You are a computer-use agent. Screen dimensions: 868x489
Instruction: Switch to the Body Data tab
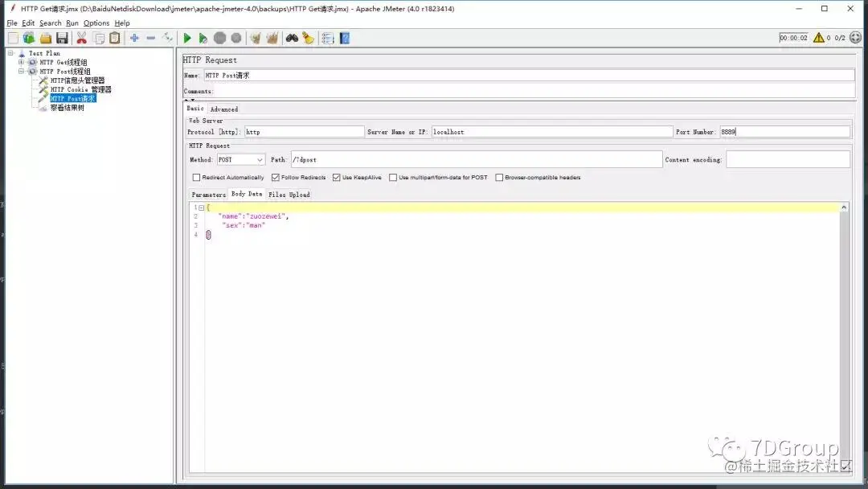point(247,194)
